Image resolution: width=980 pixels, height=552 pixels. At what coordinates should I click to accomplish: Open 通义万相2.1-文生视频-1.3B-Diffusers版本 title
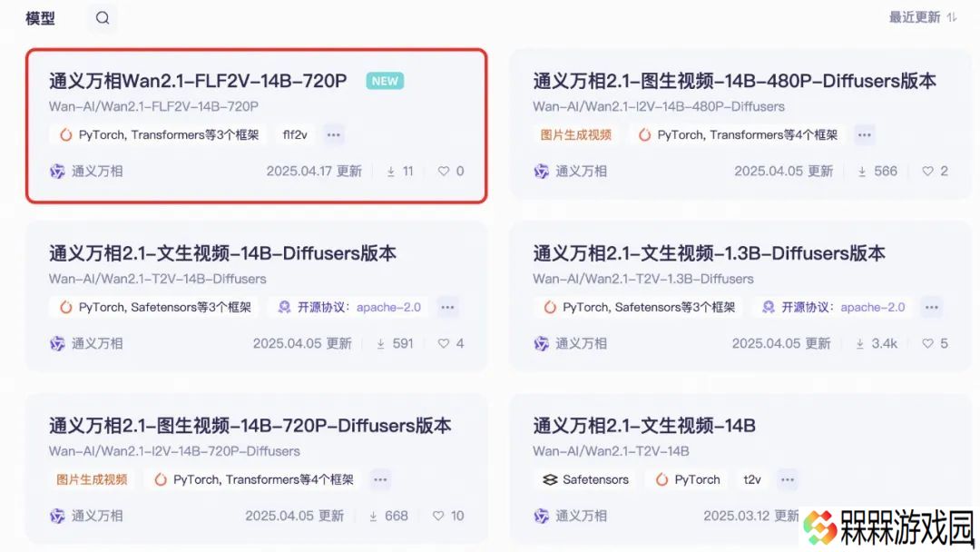click(710, 253)
